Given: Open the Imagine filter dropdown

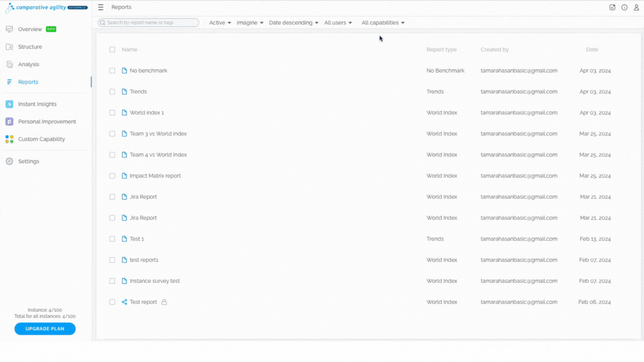Looking at the screenshot, I should [250, 22].
